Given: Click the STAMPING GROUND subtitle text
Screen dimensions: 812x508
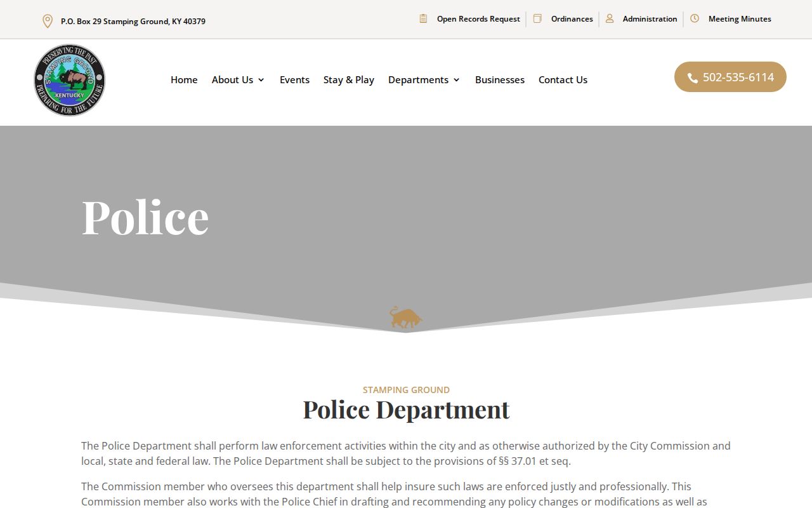Looking at the screenshot, I should [x=406, y=390].
